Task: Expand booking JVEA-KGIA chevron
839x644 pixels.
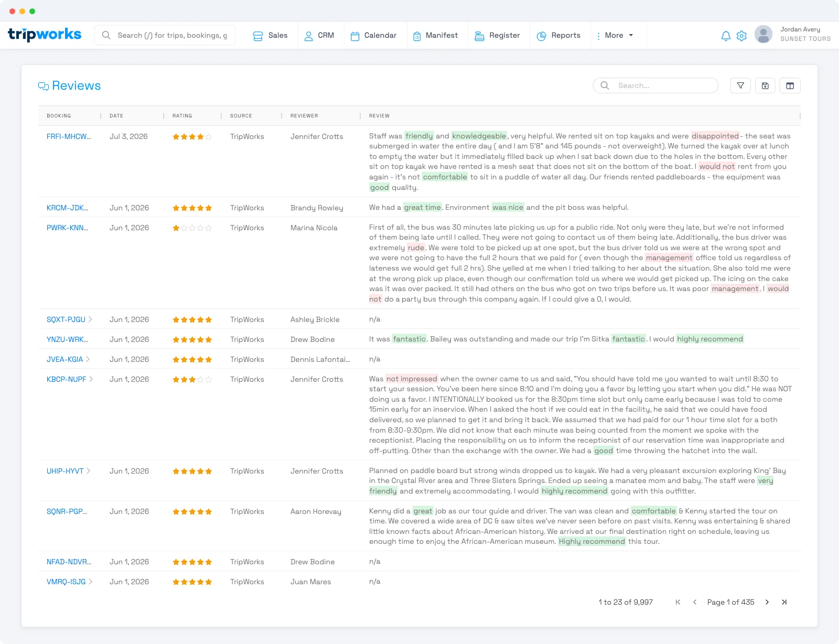Action: [88, 359]
